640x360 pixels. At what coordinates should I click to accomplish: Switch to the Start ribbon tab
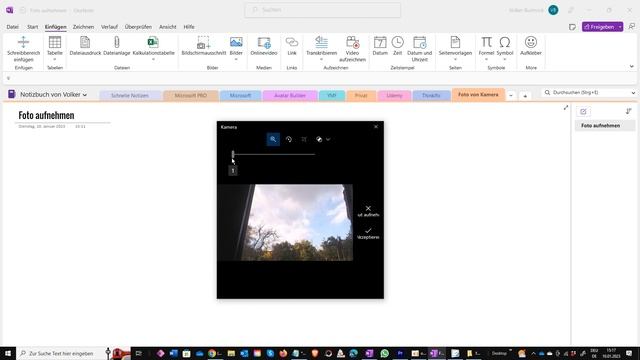click(x=33, y=27)
